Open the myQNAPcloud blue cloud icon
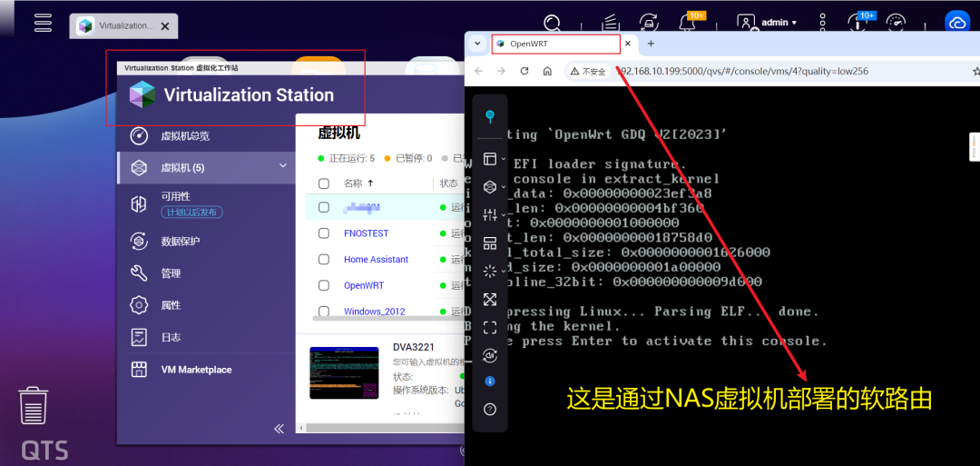 point(956,23)
